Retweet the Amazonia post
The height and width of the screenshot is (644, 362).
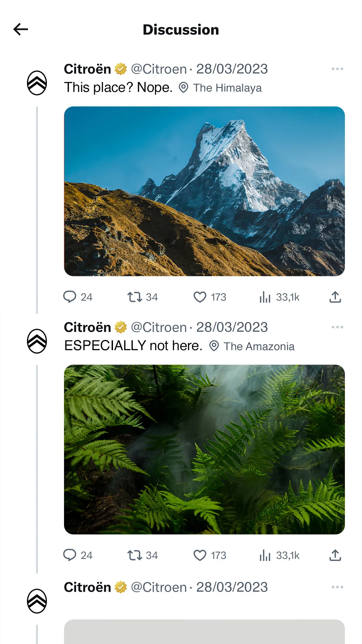pos(135,555)
